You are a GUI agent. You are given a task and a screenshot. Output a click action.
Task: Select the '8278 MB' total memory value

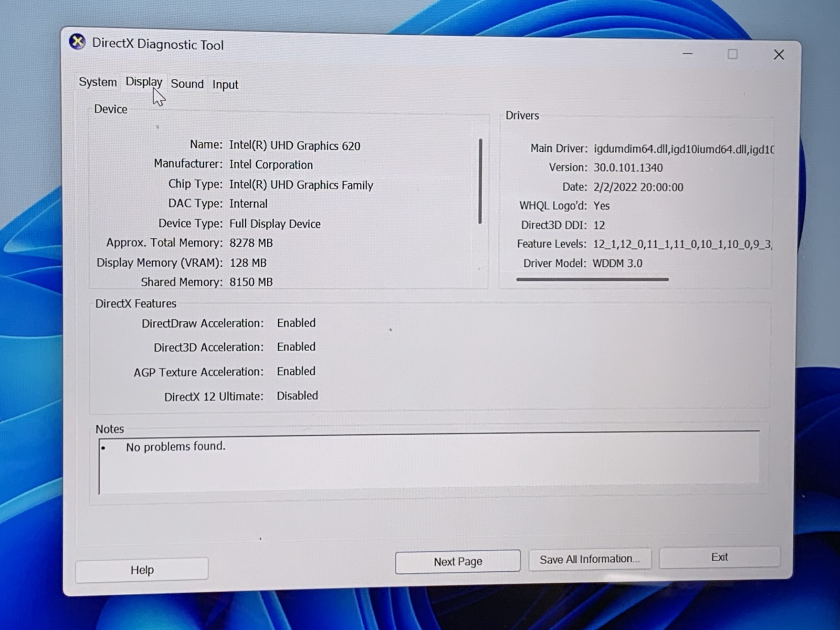(x=251, y=243)
